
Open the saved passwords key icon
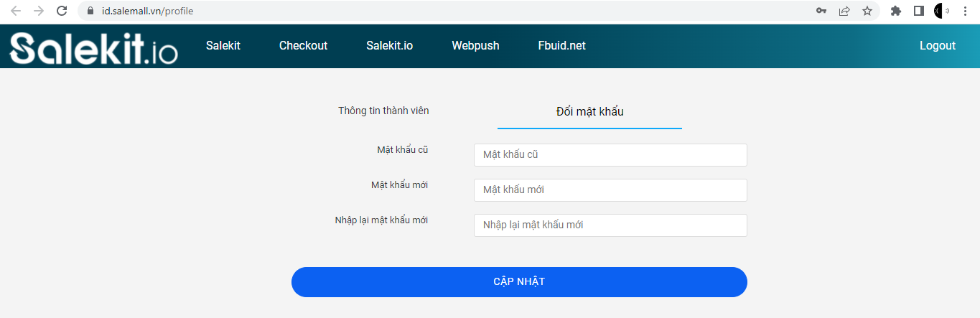(821, 11)
